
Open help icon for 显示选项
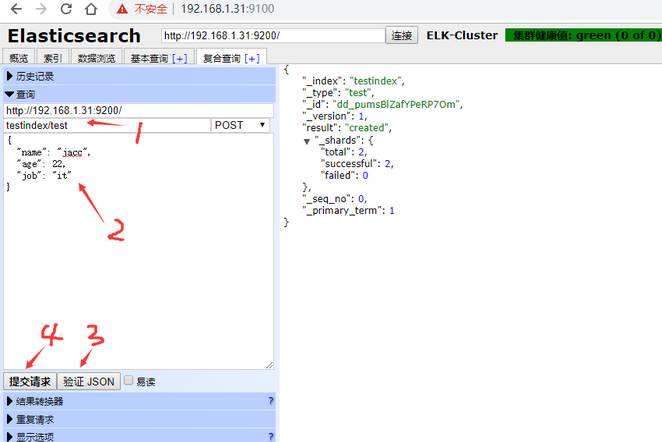tap(271, 436)
